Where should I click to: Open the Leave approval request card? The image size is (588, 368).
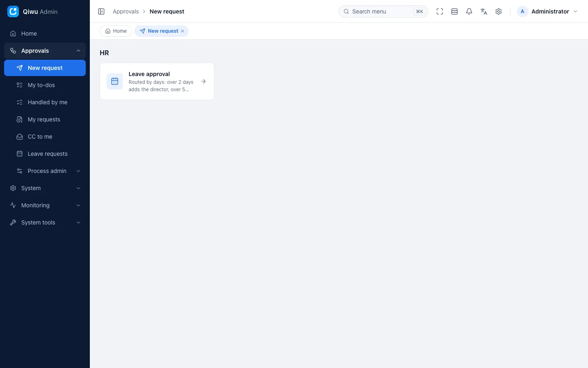click(x=157, y=81)
